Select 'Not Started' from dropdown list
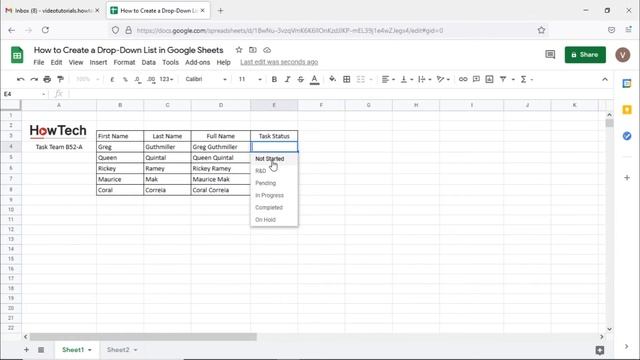 tap(274, 158)
